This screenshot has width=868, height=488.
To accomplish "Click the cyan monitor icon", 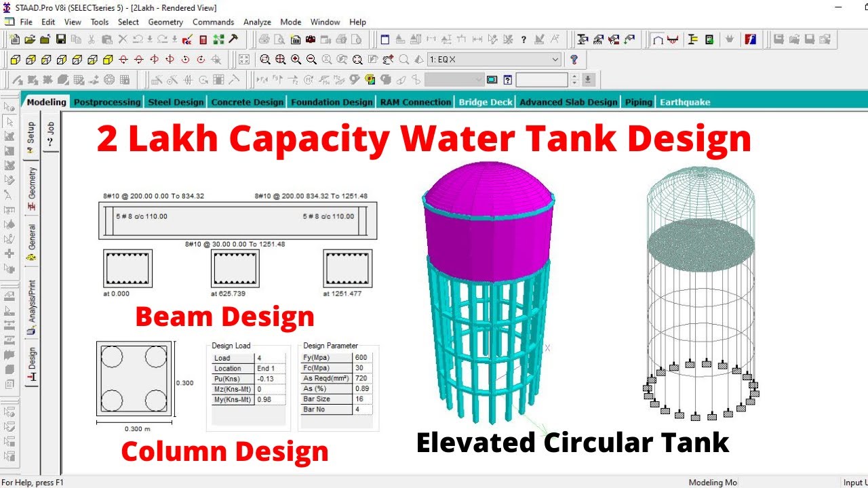I will coord(492,80).
